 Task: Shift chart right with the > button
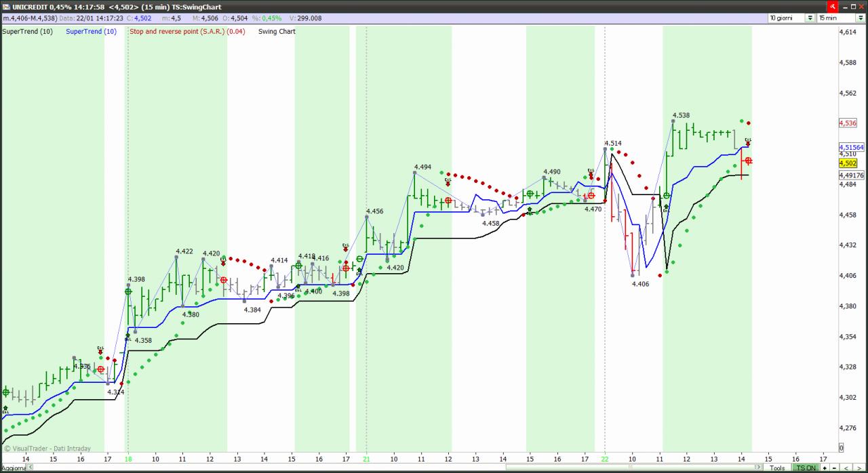pos(859,468)
